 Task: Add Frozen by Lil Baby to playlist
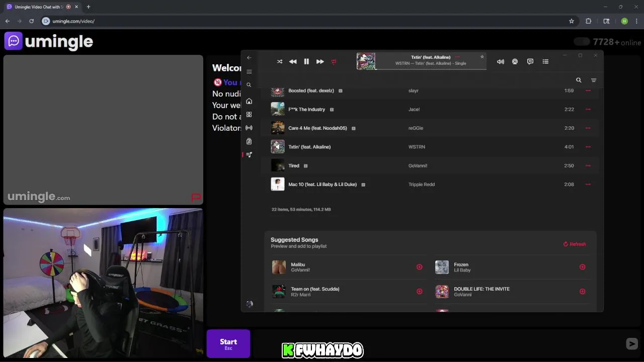pyautogui.click(x=582, y=267)
